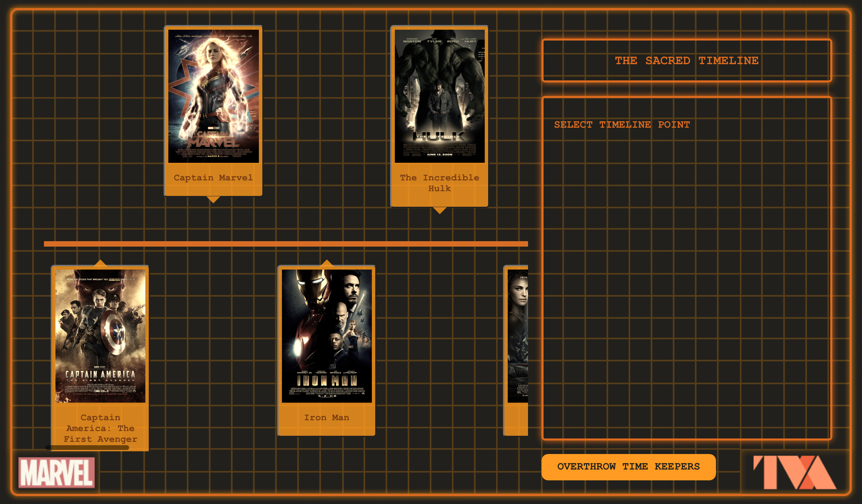Click the partially visible poster at right edge
The height and width of the screenshot is (504, 862).
[x=518, y=336]
